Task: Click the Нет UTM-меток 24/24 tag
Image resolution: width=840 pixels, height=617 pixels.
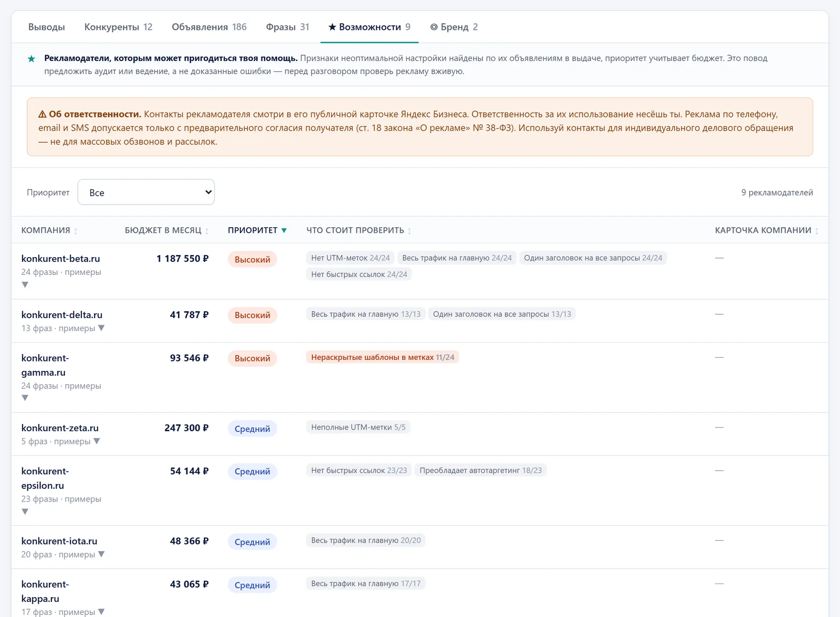Action: (350, 258)
